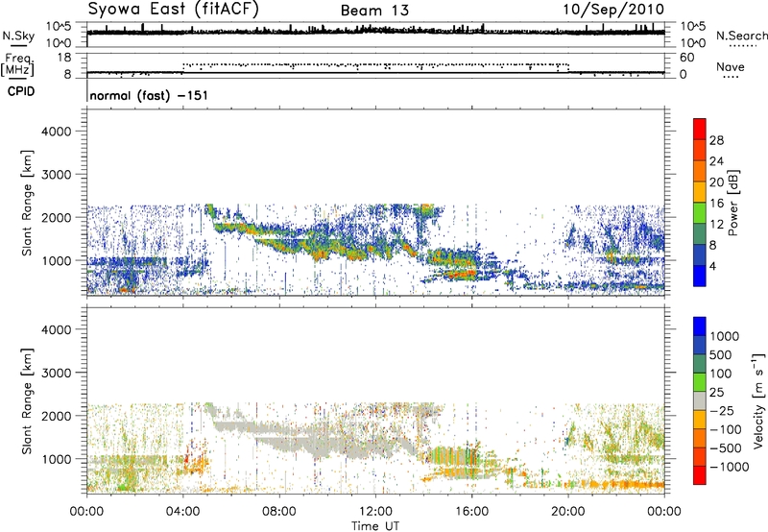The height and width of the screenshot is (532, 768).
Task: Click the 'CPID' label
Action: pos(21,91)
